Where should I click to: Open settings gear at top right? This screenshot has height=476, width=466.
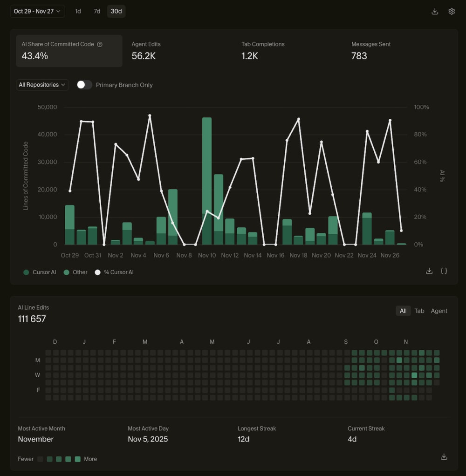452,11
